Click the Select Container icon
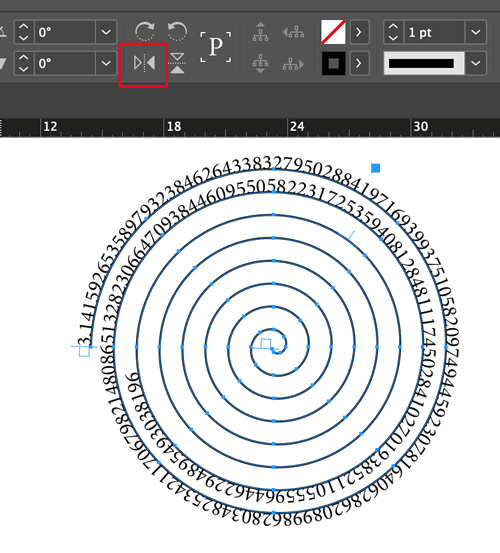The image size is (500, 553). point(260,32)
